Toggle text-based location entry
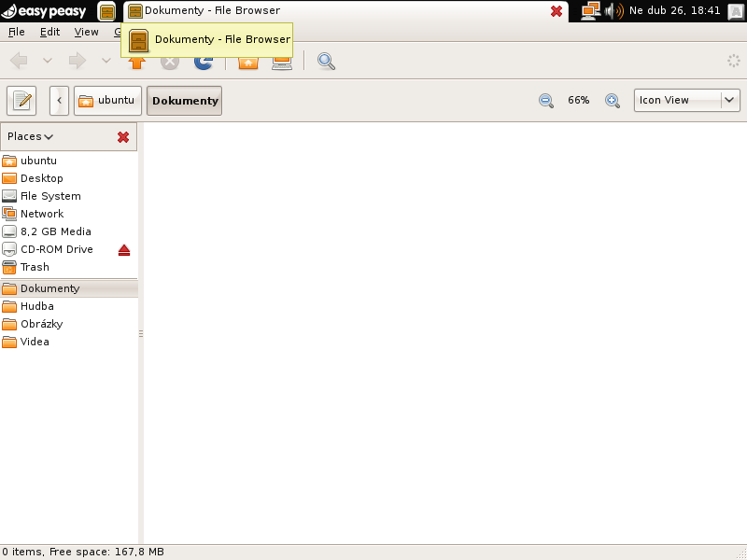The height and width of the screenshot is (560, 747). (x=21, y=101)
